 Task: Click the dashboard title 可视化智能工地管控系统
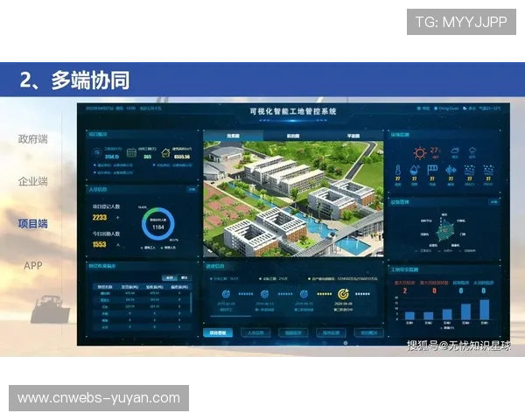[x=293, y=111]
